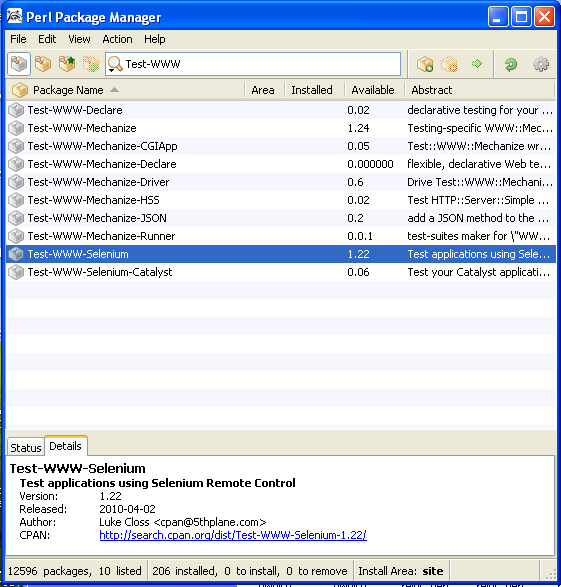Sort by Package Name column
Image resolution: width=561 pixels, height=587 pixels.
(125, 90)
